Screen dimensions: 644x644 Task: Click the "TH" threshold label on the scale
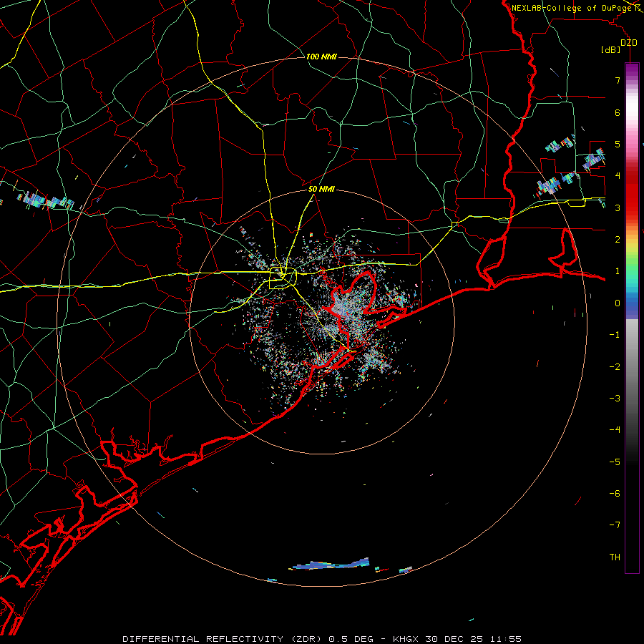(615, 557)
